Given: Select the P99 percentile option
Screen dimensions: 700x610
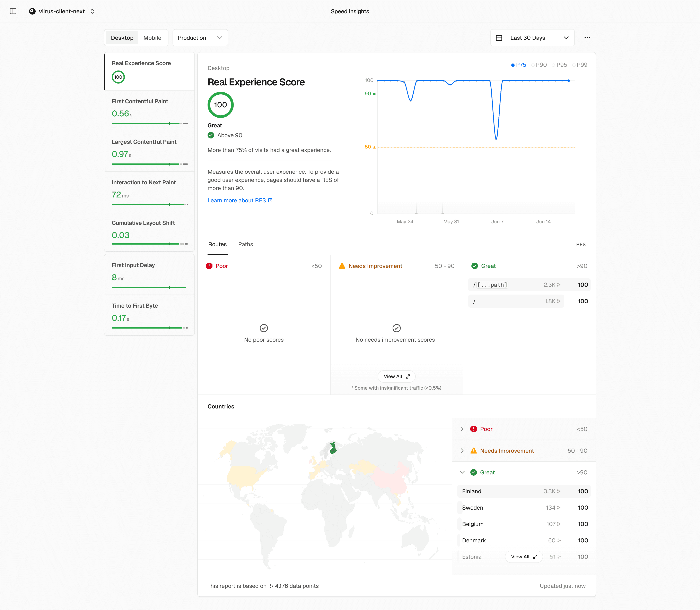Looking at the screenshot, I should 580,65.
